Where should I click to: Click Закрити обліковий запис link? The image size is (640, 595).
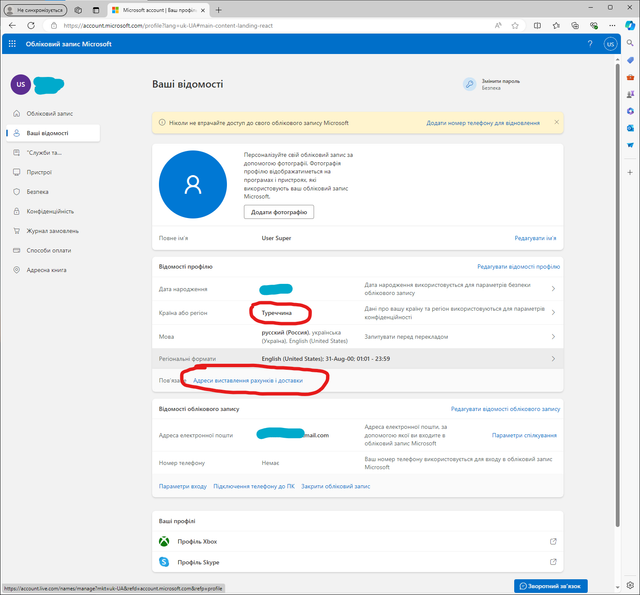(336, 486)
